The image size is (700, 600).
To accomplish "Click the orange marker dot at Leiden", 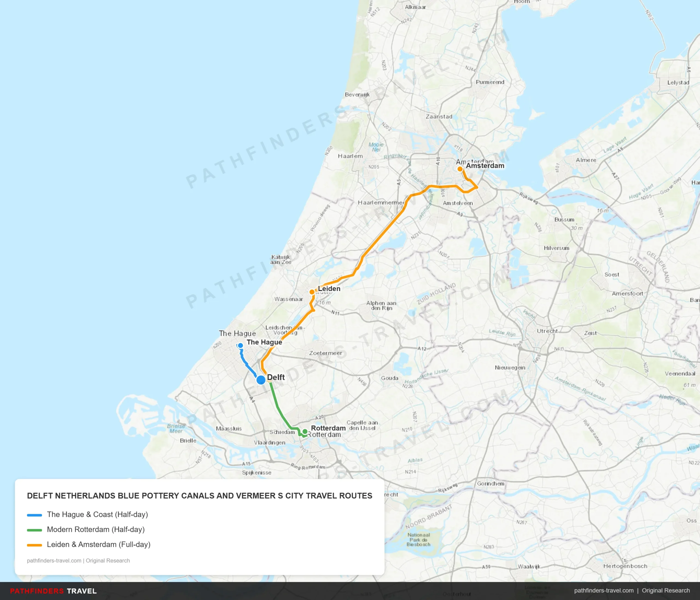I will tap(312, 292).
